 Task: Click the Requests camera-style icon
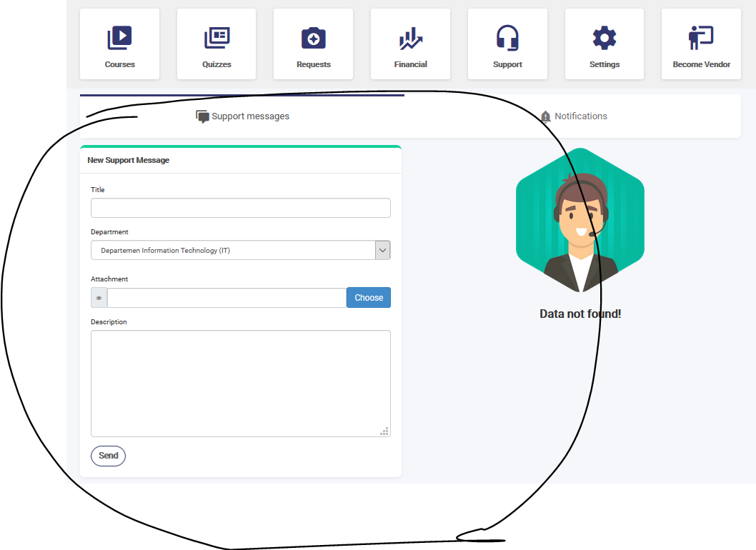click(x=314, y=38)
